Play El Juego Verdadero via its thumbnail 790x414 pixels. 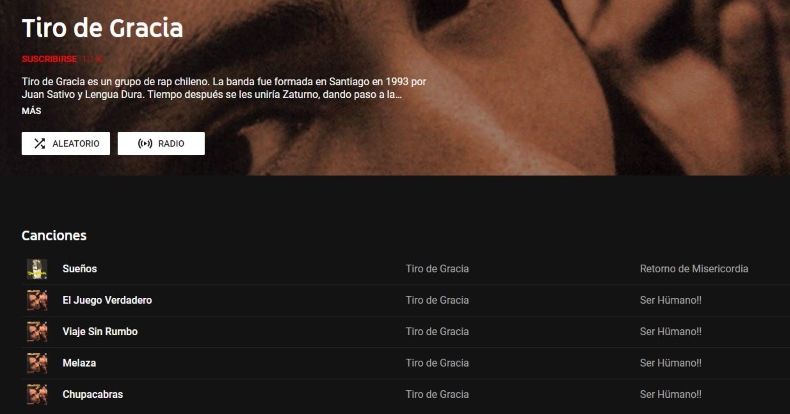click(x=37, y=300)
